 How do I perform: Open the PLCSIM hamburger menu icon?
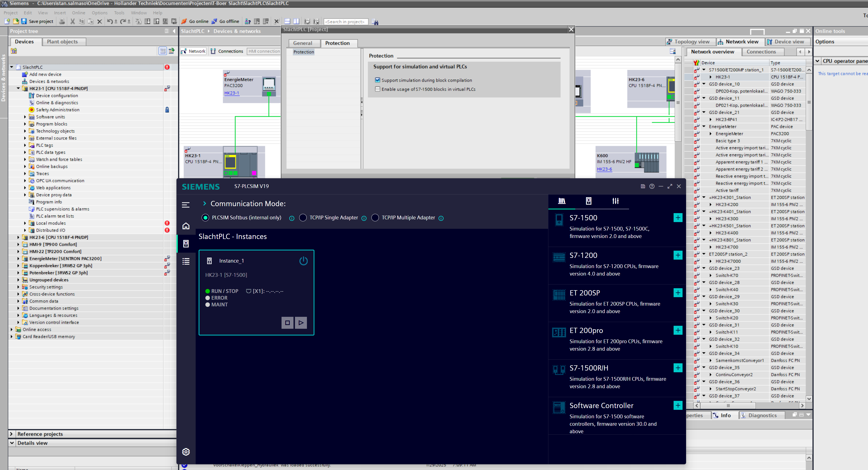[x=186, y=205]
